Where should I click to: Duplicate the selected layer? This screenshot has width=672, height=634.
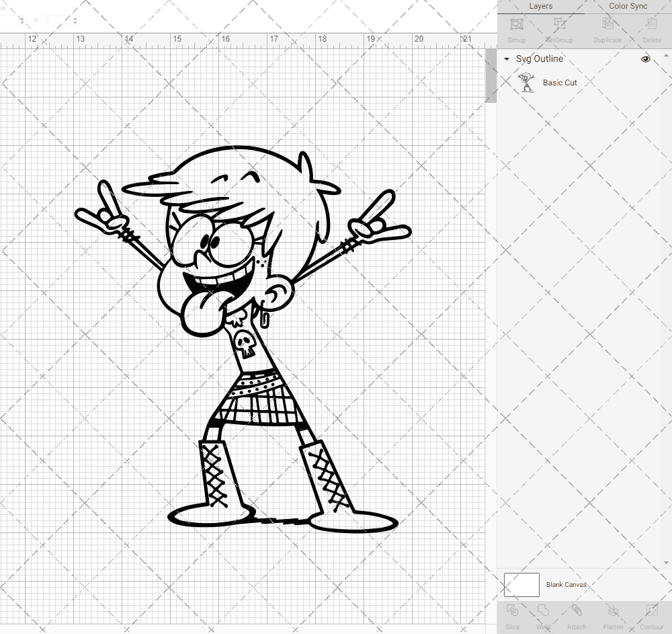click(x=607, y=28)
